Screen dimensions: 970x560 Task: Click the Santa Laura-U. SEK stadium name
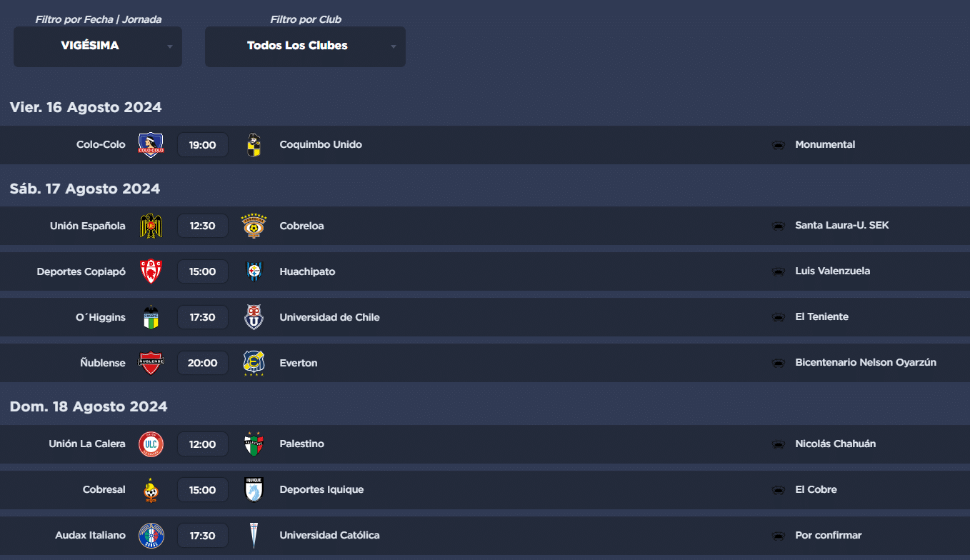[842, 225]
